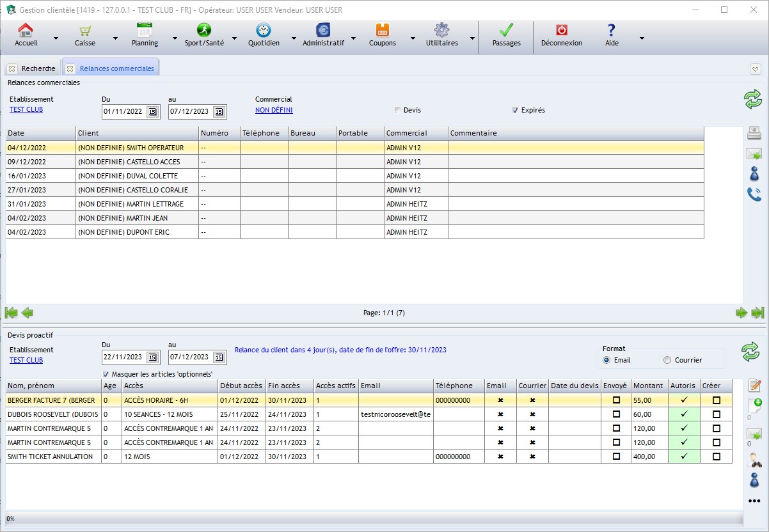
Task: Open the Aide dropdown arrow
Action: click(641, 38)
